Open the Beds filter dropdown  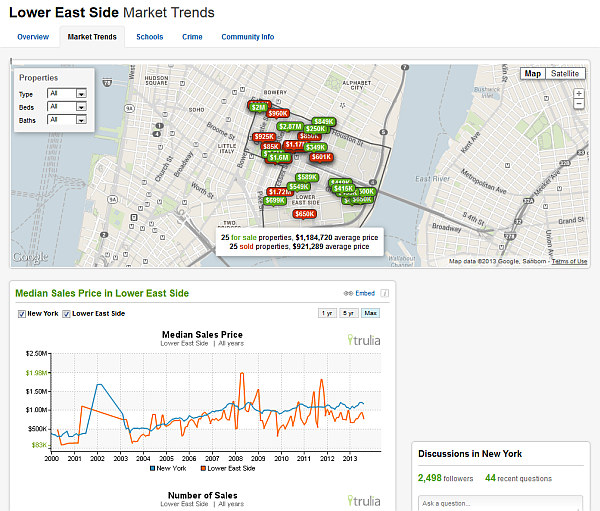coord(67,106)
